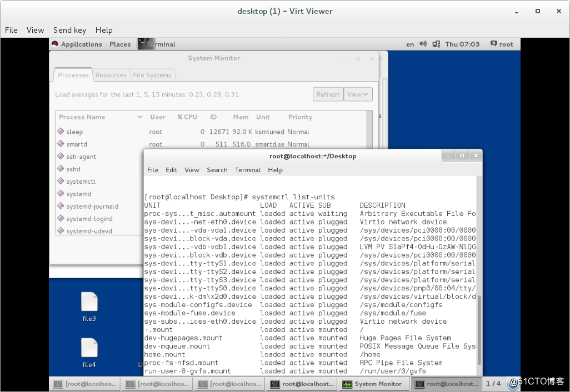This screenshot has height=392, width=570.
Task: Open terminal Help menu
Action: click(x=275, y=170)
